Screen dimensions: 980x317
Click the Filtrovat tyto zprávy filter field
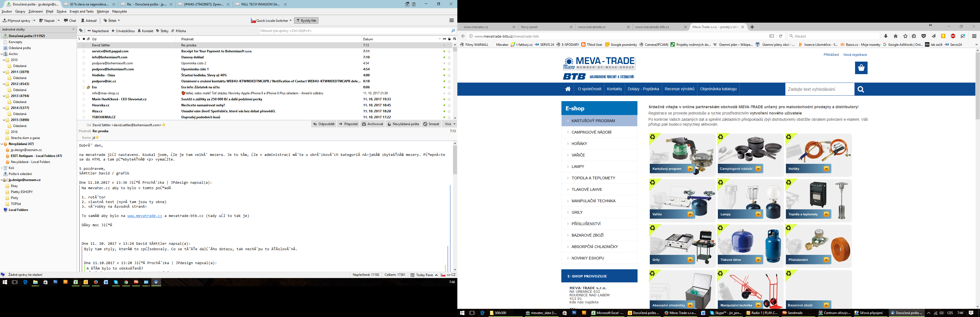[x=357, y=31]
